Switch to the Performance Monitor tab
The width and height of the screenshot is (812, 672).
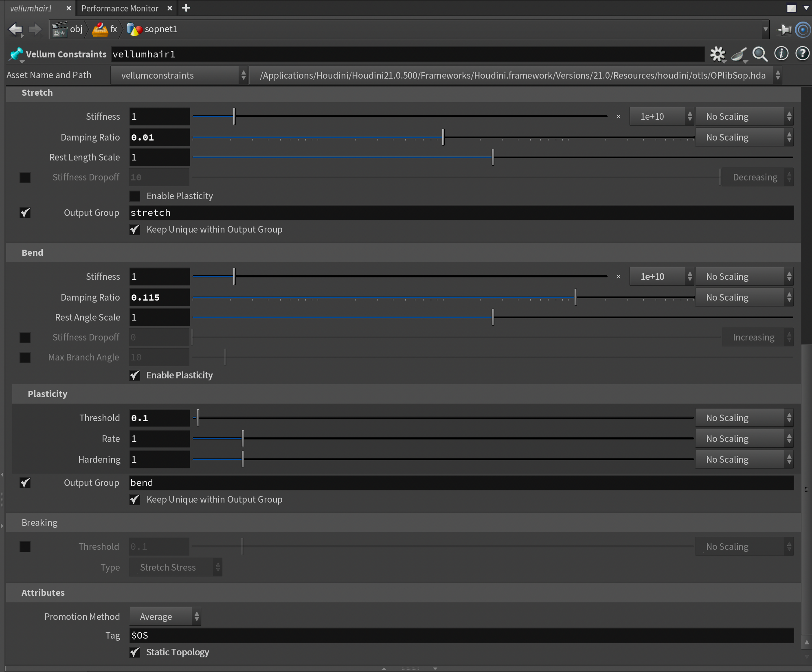pos(120,8)
